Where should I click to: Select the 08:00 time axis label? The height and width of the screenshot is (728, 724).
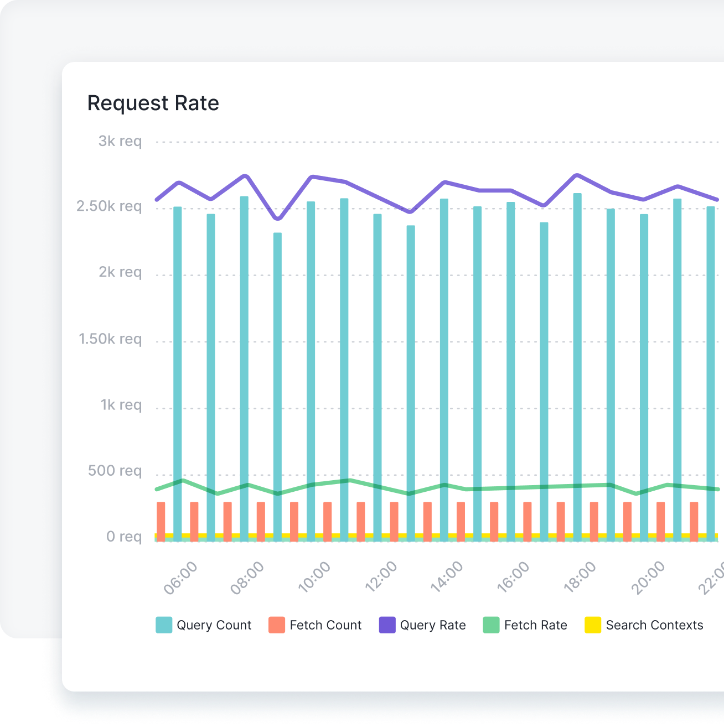click(x=247, y=578)
